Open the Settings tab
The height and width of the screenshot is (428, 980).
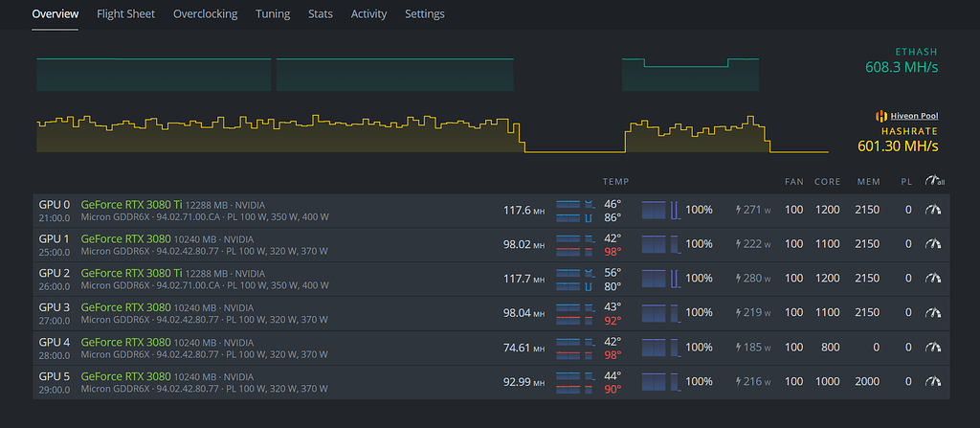pos(424,13)
